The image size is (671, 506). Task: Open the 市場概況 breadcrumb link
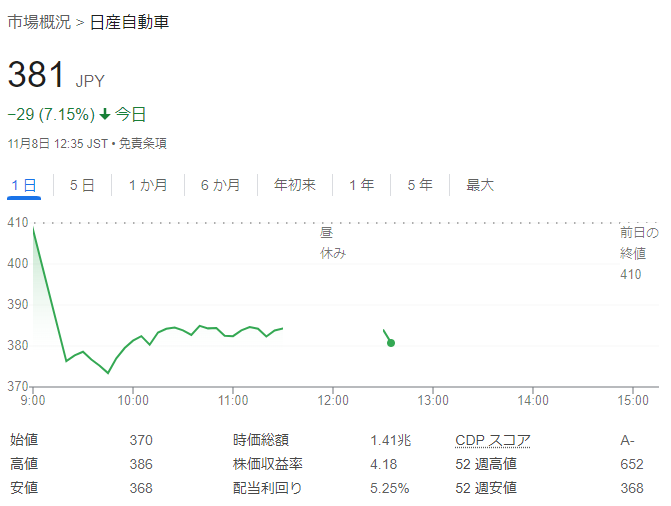coord(39,22)
